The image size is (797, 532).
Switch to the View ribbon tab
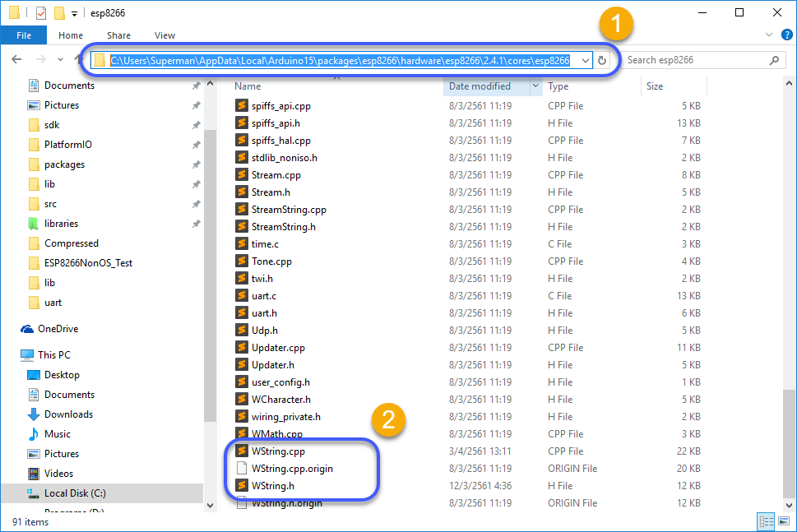tap(164, 35)
